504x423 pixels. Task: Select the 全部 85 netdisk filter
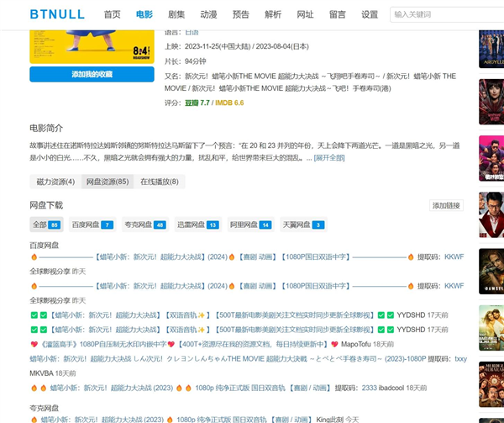[45, 225]
